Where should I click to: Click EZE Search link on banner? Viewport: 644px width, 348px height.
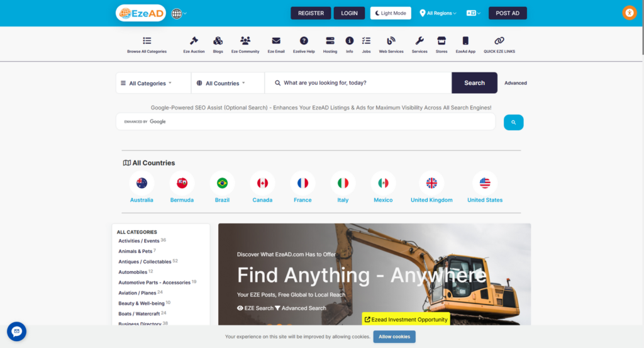pos(255,308)
